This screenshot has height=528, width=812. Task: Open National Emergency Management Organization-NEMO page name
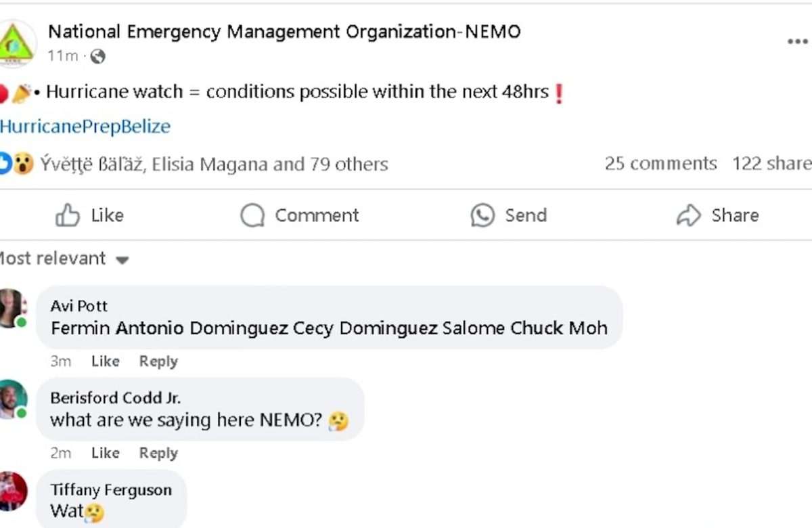284,32
